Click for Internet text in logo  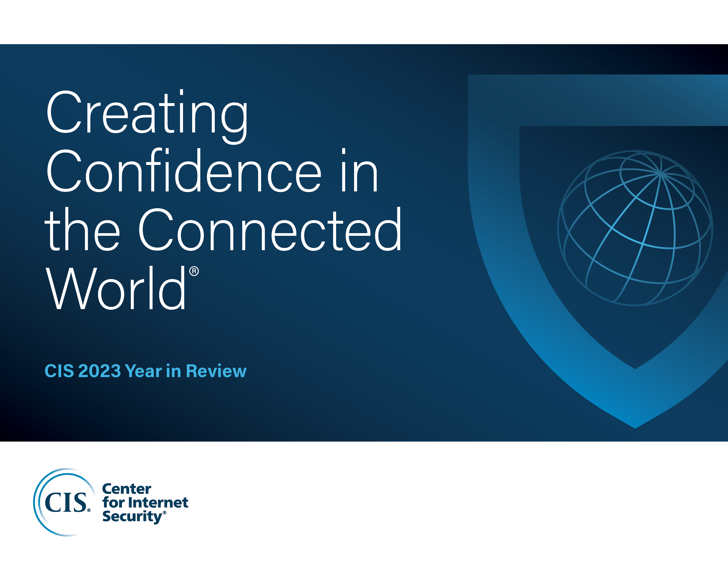(x=145, y=502)
